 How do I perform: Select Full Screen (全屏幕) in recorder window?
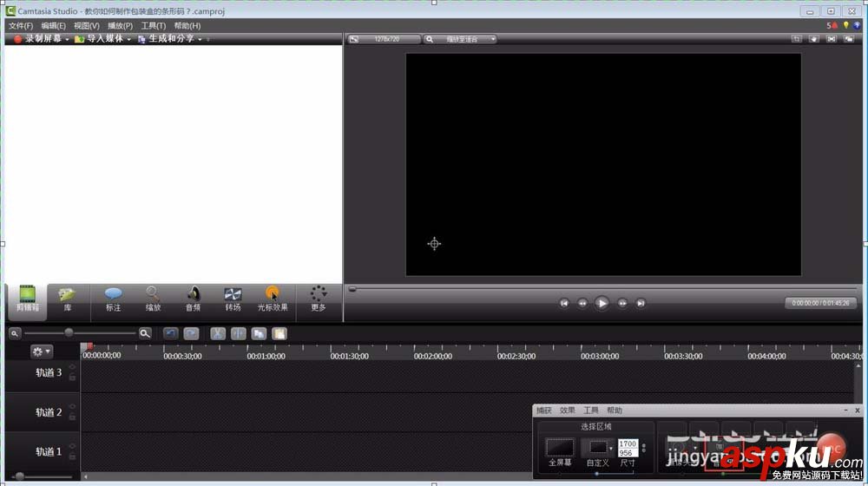pos(560,451)
